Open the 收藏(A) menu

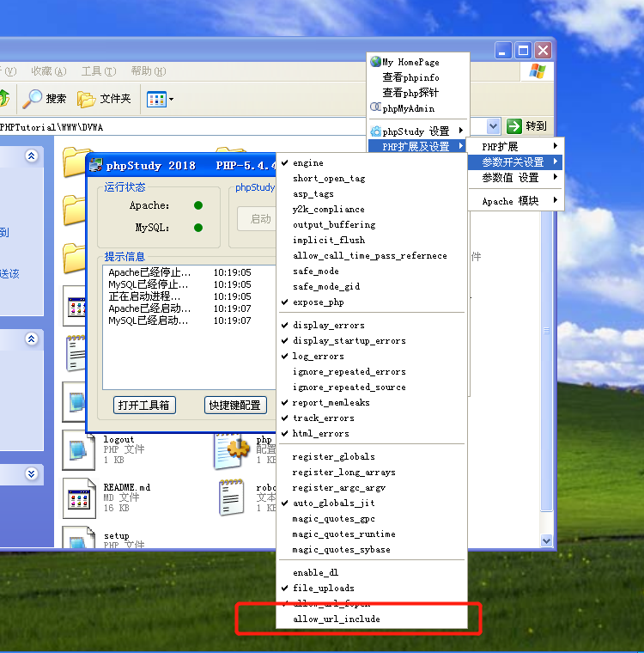tap(48, 71)
